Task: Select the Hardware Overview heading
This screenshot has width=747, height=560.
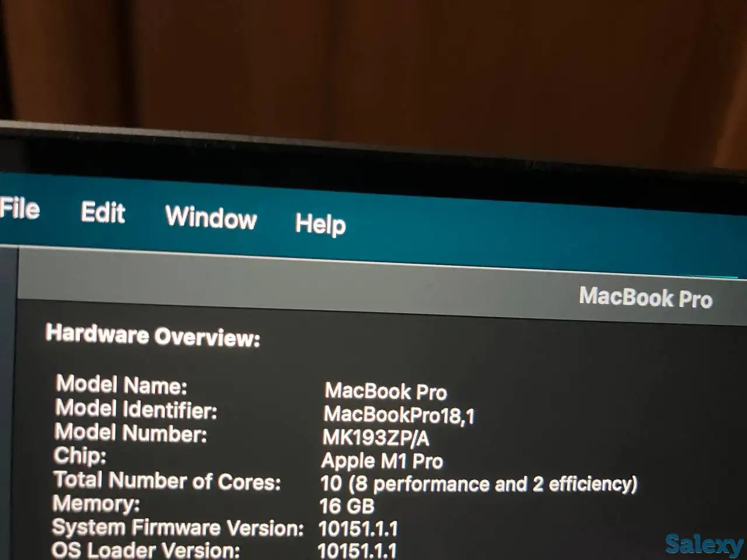Action: (153, 337)
